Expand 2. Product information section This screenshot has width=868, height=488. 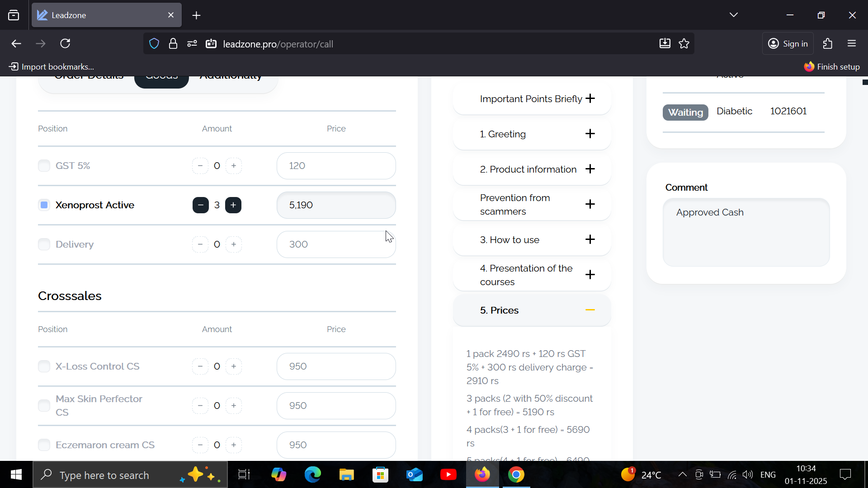tap(590, 169)
